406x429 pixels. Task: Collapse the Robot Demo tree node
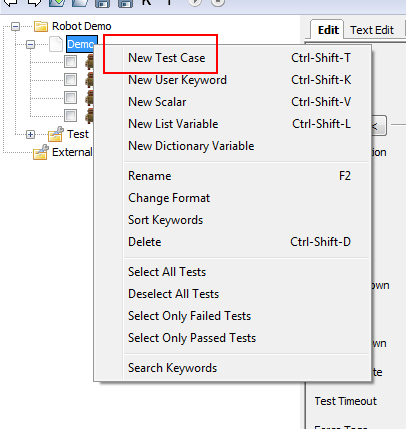click(x=15, y=26)
